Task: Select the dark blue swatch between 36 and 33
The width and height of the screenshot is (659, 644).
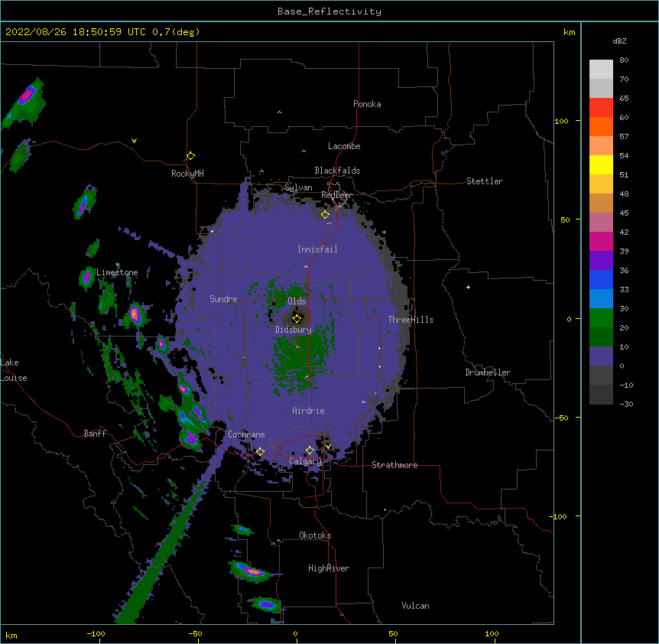Action: [x=601, y=279]
